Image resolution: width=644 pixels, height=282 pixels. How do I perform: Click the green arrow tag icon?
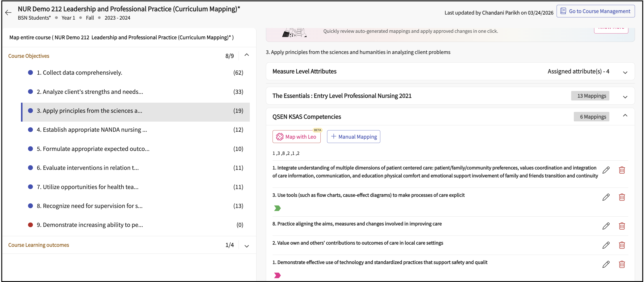pos(277,208)
